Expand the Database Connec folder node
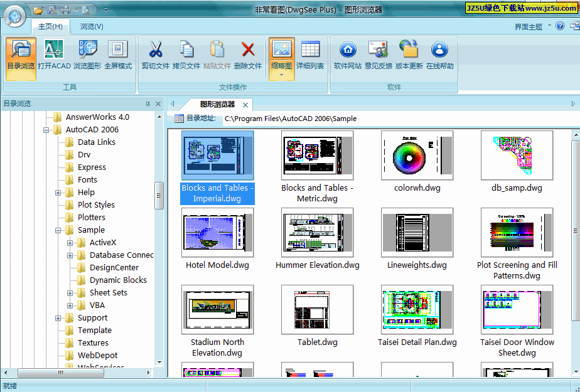This screenshot has width=580, height=392. tap(70, 256)
